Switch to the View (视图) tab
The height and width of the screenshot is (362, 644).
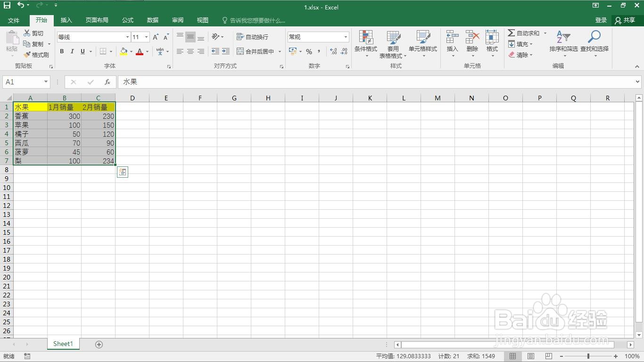pyautogui.click(x=203, y=20)
